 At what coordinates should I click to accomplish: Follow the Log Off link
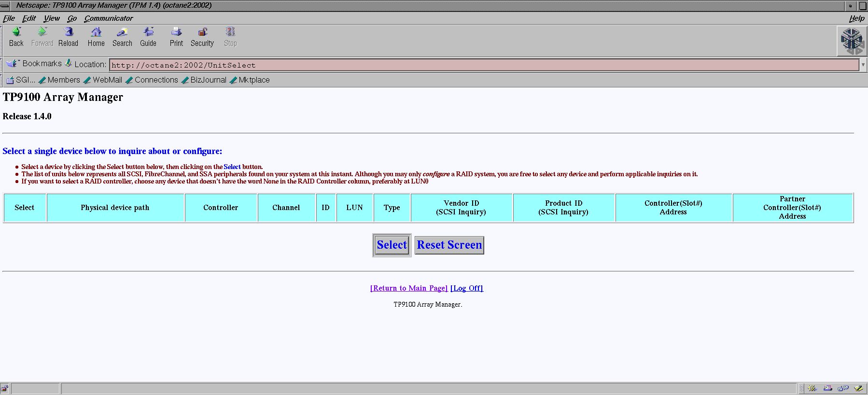pos(467,288)
